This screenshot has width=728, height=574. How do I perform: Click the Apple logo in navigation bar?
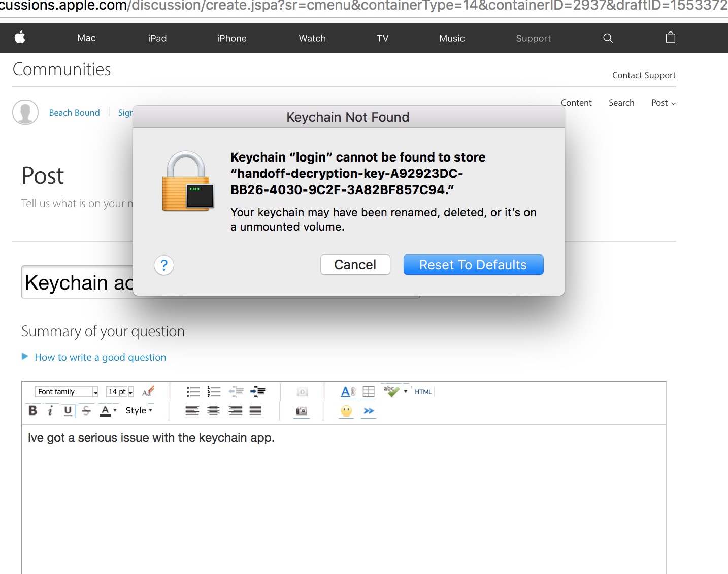click(20, 38)
